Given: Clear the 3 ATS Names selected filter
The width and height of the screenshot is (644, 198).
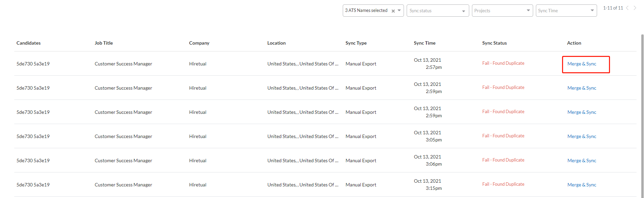Looking at the screenshot, I should coord(393,11).
